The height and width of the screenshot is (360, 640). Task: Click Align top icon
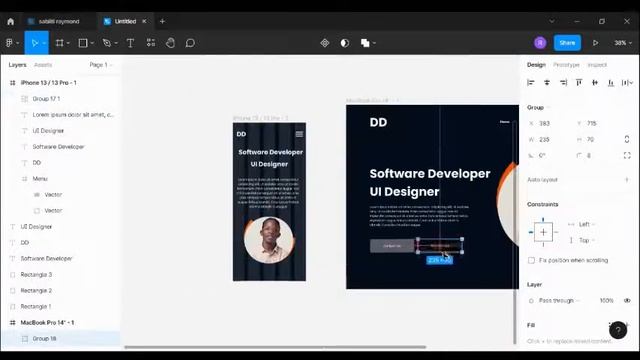[579, 82]
